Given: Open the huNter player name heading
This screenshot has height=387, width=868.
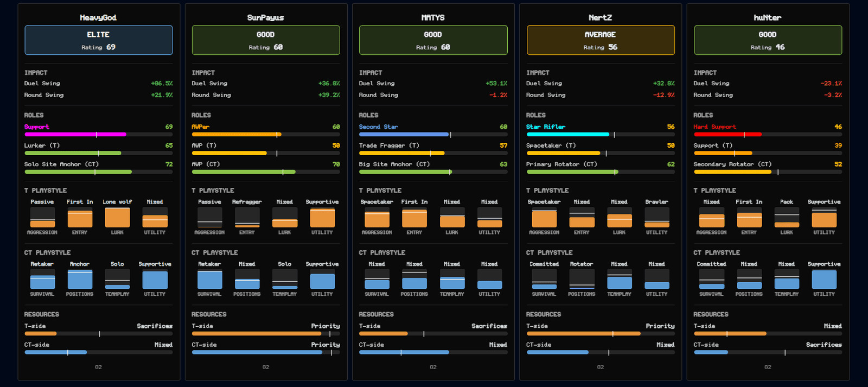Looking at the screenshot, I should (768, 17).
